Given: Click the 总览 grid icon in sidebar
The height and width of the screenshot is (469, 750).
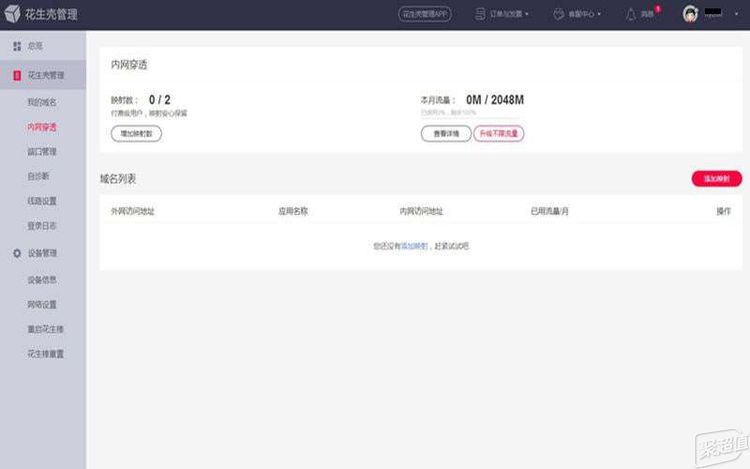Looking at the screenshot, I should (x=17, y=47).
